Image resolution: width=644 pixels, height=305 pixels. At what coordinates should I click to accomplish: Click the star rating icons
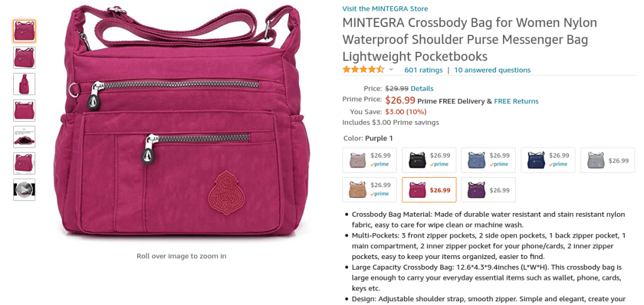click(363, 69)
